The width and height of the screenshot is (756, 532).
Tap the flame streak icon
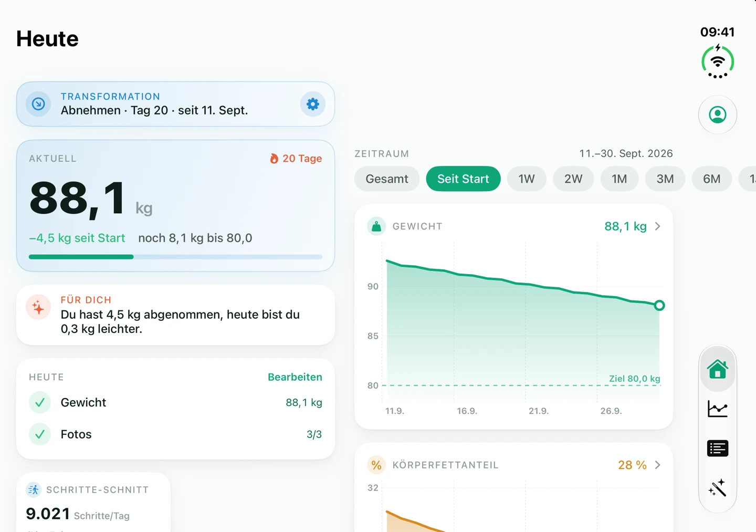click(x=274, y=159)
